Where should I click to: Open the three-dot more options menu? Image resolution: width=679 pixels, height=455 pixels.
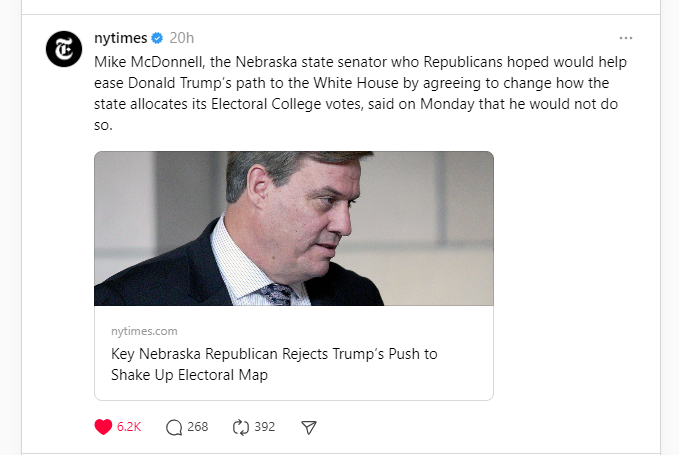626,38
